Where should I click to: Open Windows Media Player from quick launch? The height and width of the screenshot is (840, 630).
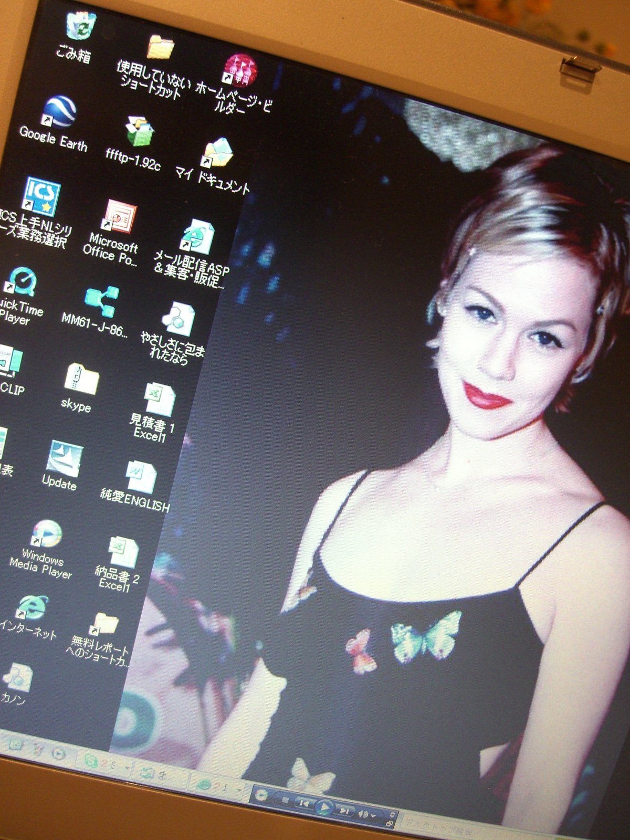pos(58,754)
